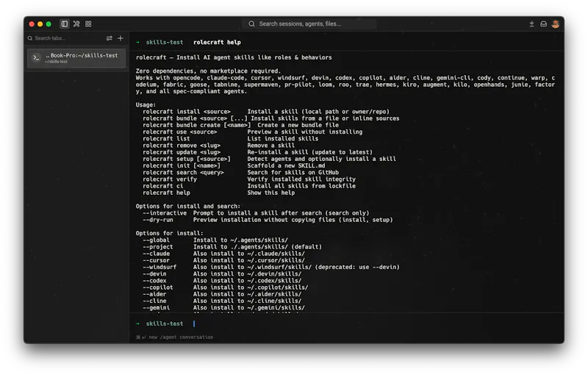Click the '--interactive' option text

click(x=164, y=213)
